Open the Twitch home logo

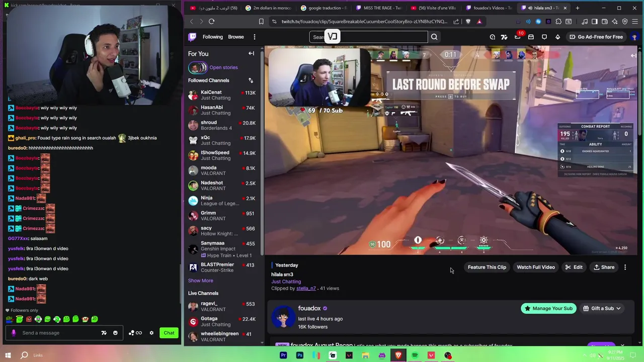[x=192, y=37]
